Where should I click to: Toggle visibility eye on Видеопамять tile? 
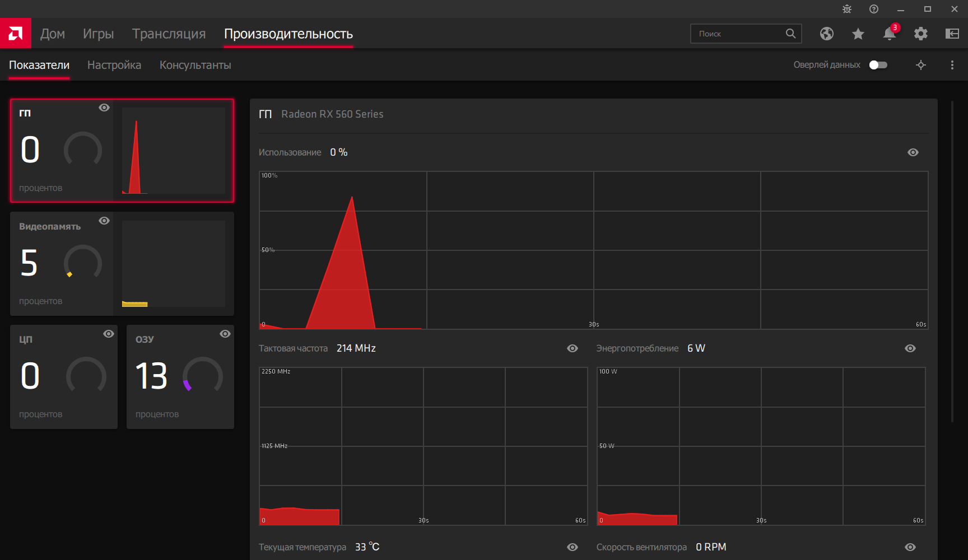click(x=104, y=221)
